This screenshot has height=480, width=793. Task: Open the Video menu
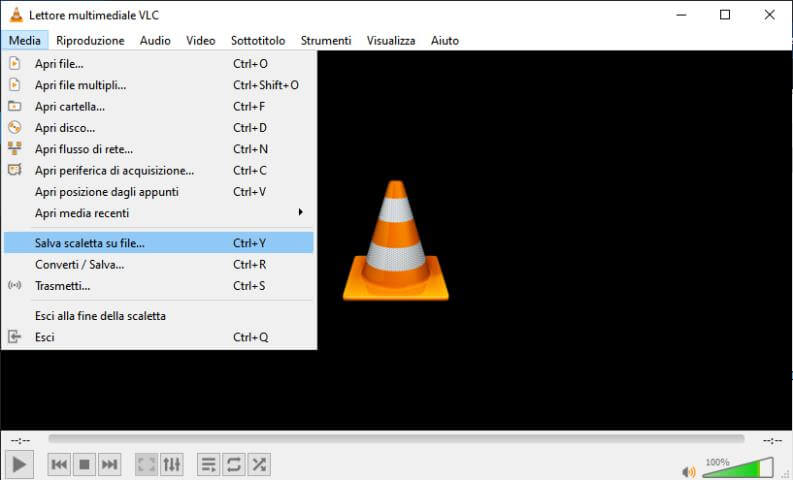click(x=200, y=40)
